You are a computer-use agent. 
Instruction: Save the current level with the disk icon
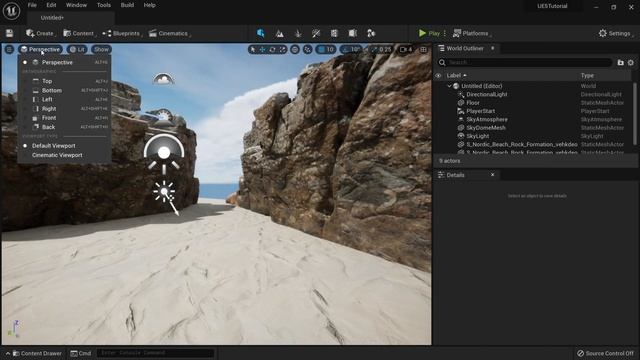coord(9,33)
